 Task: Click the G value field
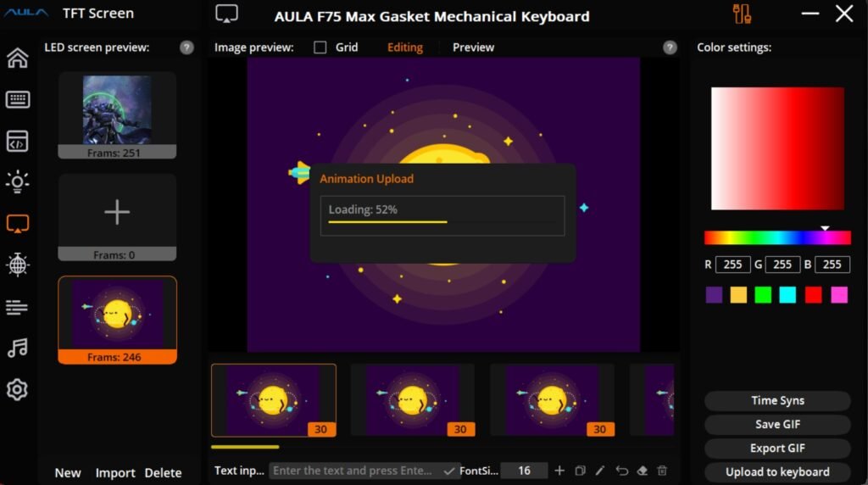coord(782,265)
